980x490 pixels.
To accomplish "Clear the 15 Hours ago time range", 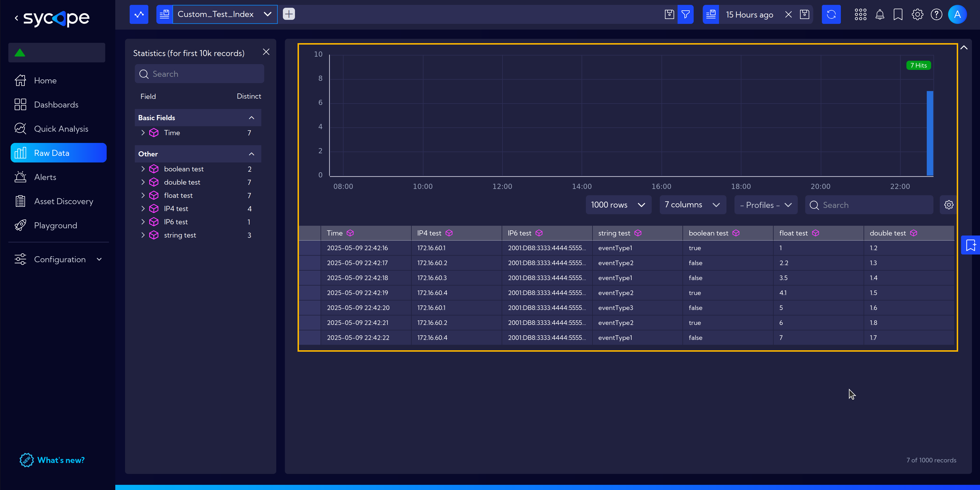I will tap(788, 14).
